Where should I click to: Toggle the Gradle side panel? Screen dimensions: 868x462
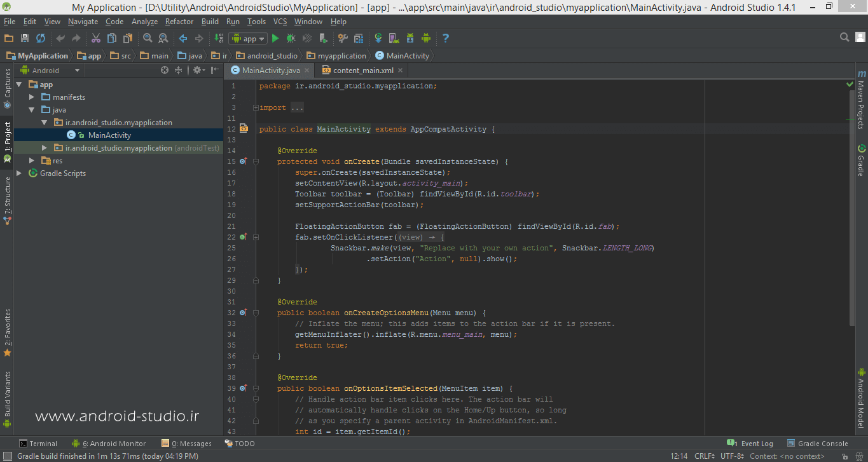(x=861, y=160)
